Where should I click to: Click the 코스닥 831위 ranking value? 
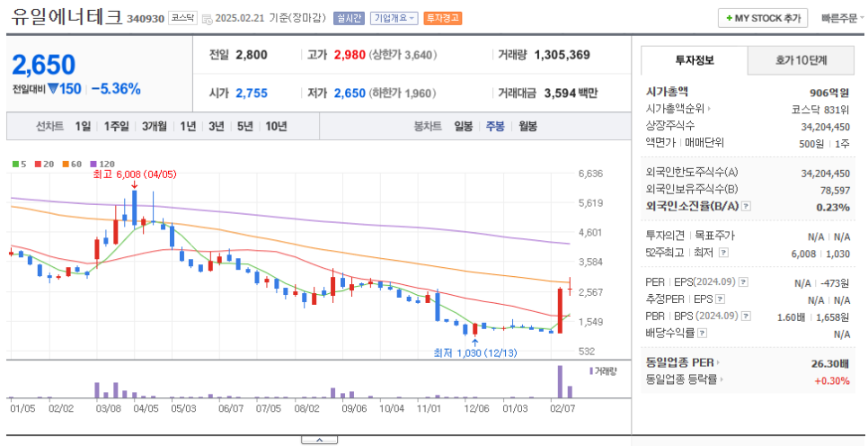click(820, 109)
